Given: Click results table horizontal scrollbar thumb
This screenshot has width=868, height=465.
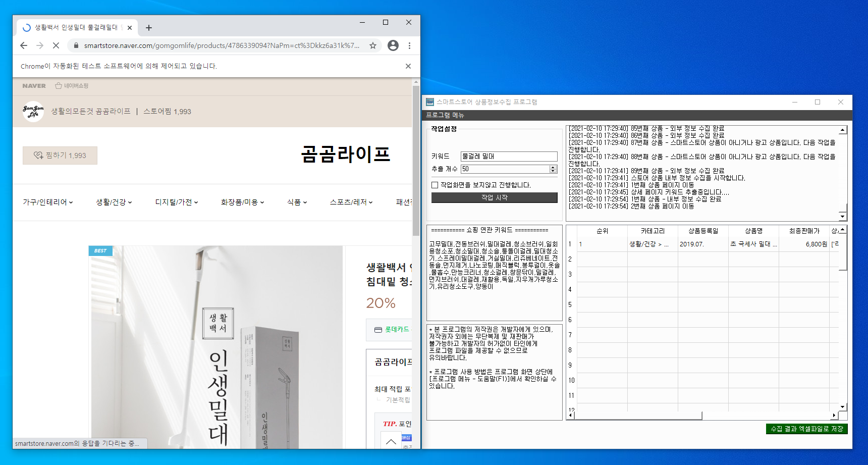Looking at the screenshot, I should [x=638, y=416].
